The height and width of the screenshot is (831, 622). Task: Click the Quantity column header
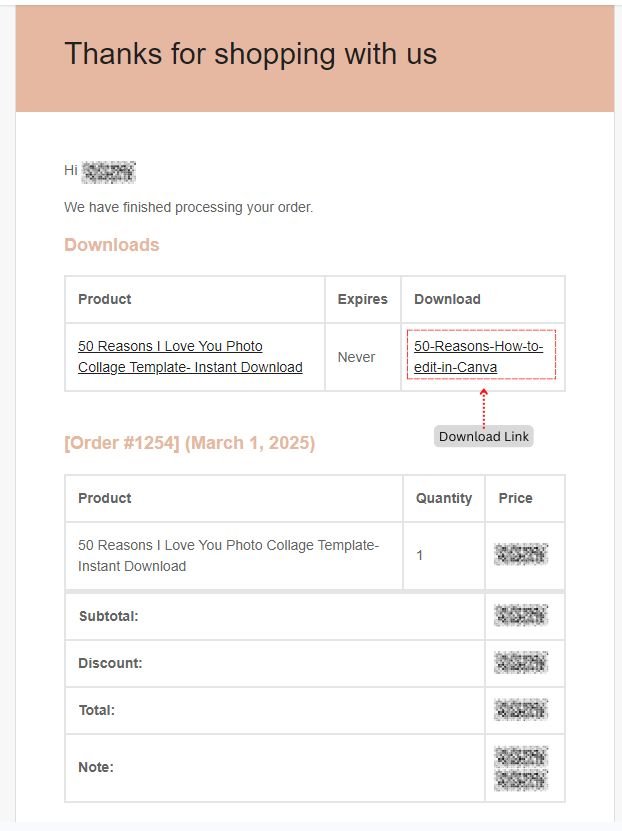pyautogui.click(x=443, y=498)
